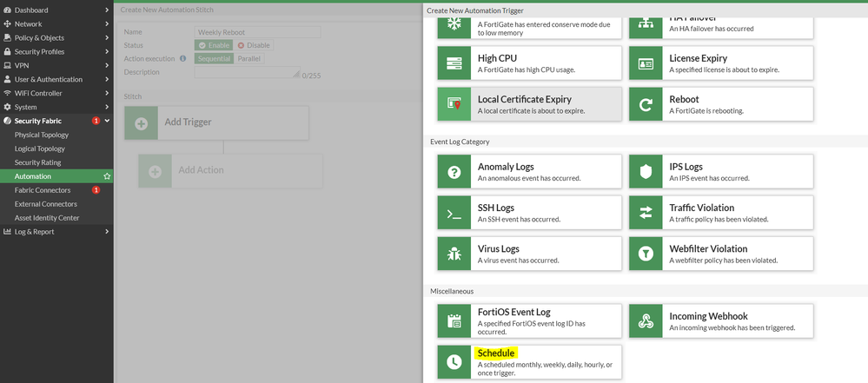868x383 pixels.
Task: Click the Anomaly Logs question-mark icon
Action: (x=454, y=171)
